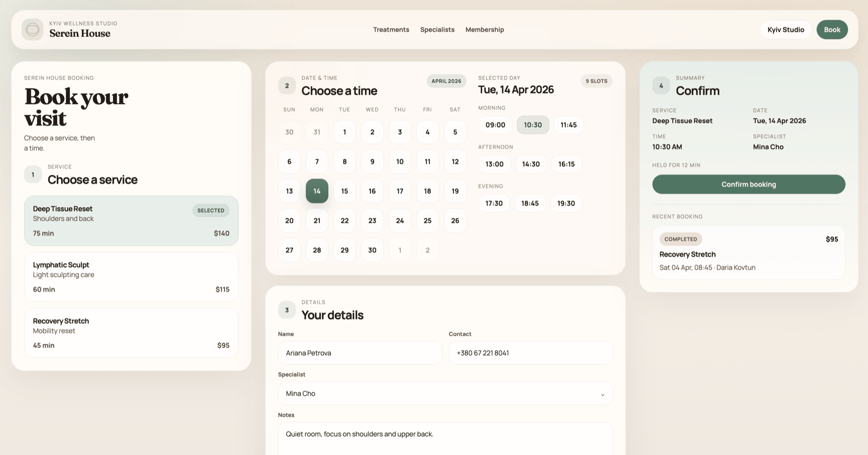Image resolution: width=868 pixels, height=455 pixels.
Task: Select April 27 in the calendar
Action: (x=289, y=250)
